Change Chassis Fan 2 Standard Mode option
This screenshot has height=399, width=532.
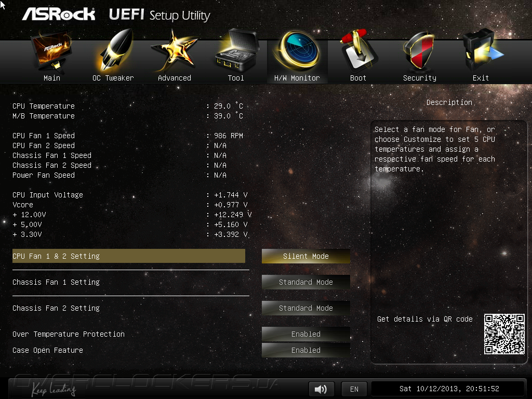(305, 308)
